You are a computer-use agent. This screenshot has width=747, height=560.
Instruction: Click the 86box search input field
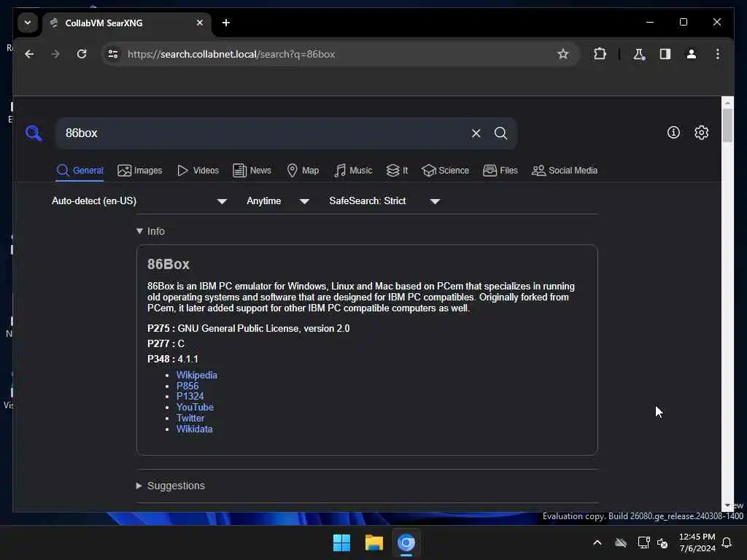click(262, 133)
